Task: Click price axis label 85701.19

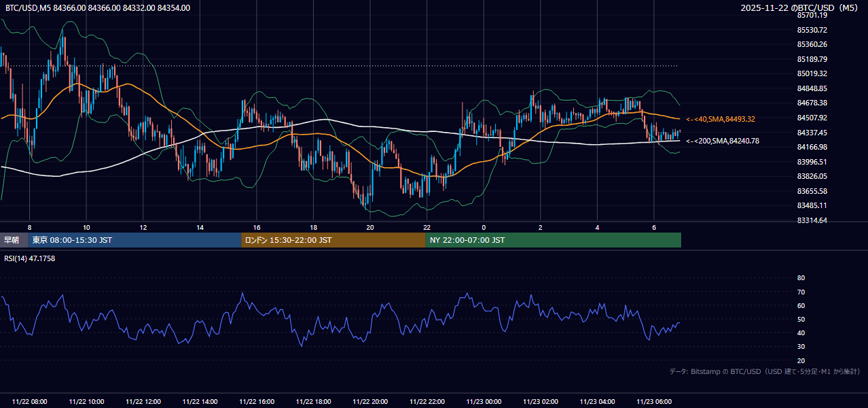Action: (x=812, y=15)
